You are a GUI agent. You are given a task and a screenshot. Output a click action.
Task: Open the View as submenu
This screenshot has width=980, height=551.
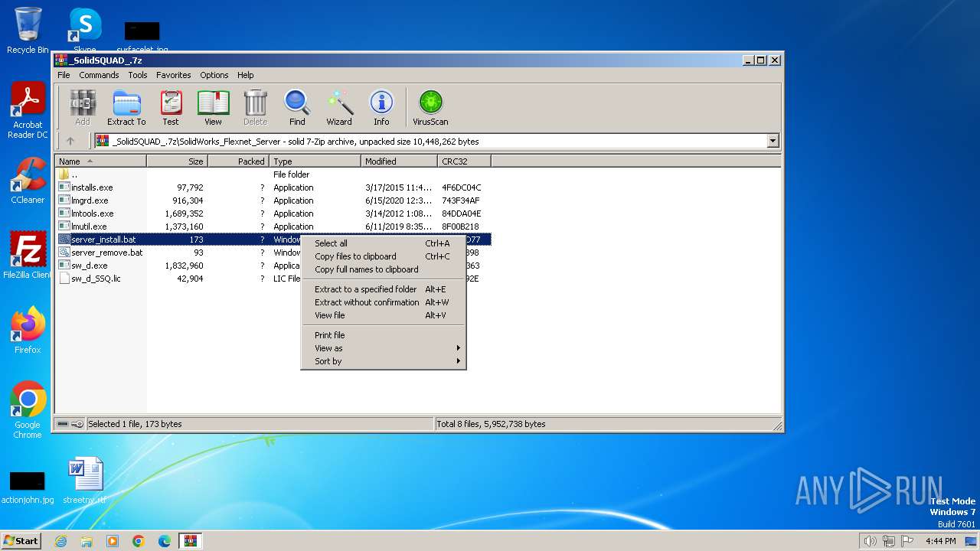(384, 348)
